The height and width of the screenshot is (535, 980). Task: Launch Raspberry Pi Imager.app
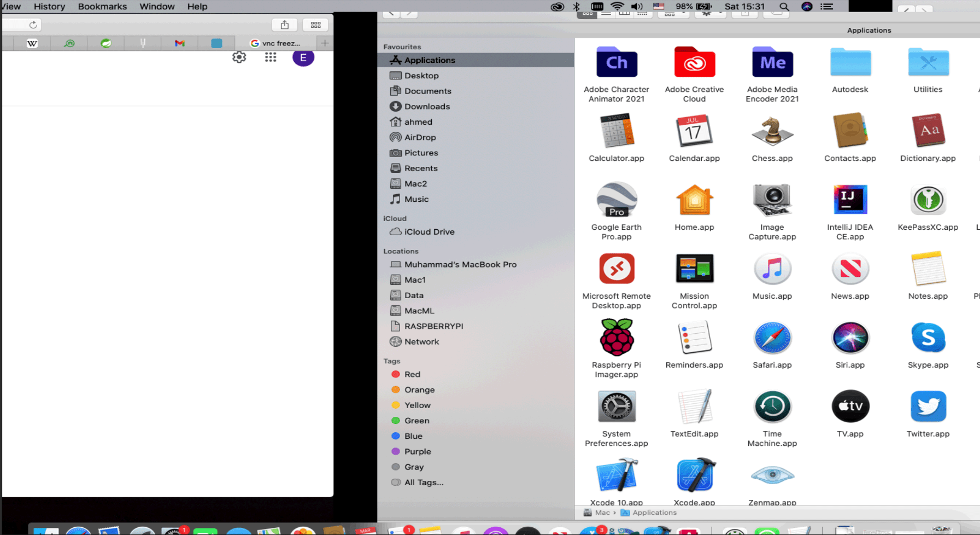tap(616, 338)
